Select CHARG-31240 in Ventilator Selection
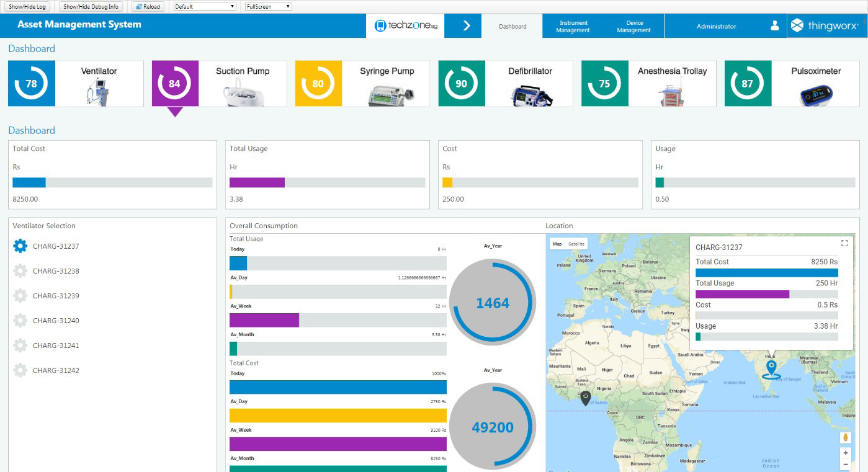Screen dimensions: 868x472 56,321
